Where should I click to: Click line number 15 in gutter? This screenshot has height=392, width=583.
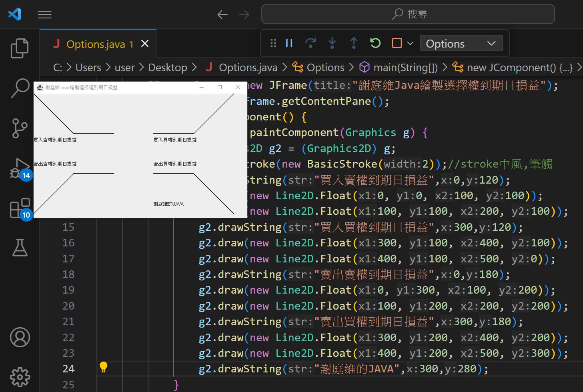[68, 227]
